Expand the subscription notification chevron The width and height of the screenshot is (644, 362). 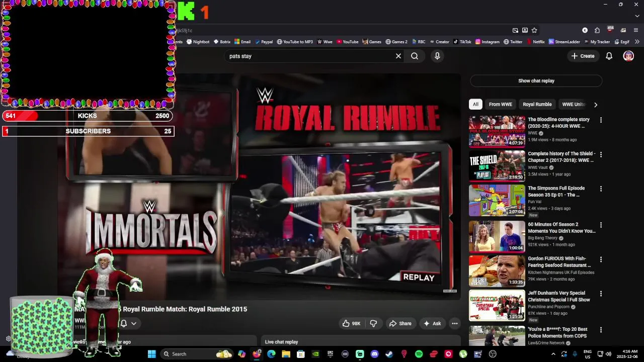tap(134, 324)
